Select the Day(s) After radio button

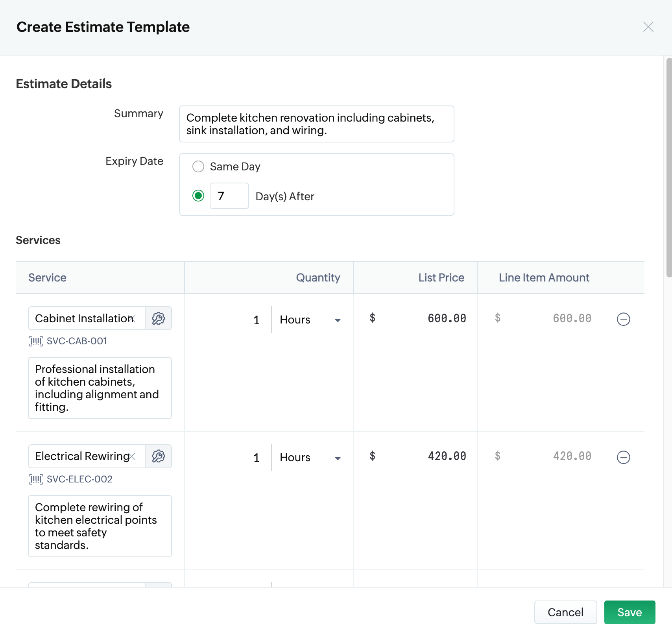[x=198, y=196]
